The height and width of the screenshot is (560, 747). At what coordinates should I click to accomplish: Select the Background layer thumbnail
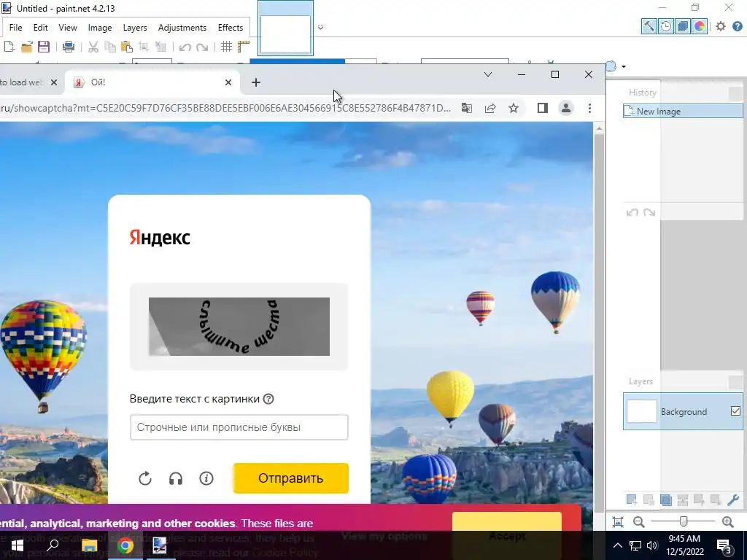tap(641, 411)
